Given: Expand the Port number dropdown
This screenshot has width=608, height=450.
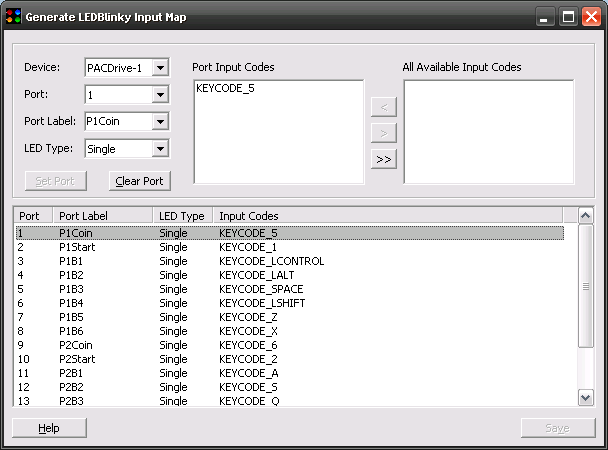Looking at the screenshot, I should [160, 95].
